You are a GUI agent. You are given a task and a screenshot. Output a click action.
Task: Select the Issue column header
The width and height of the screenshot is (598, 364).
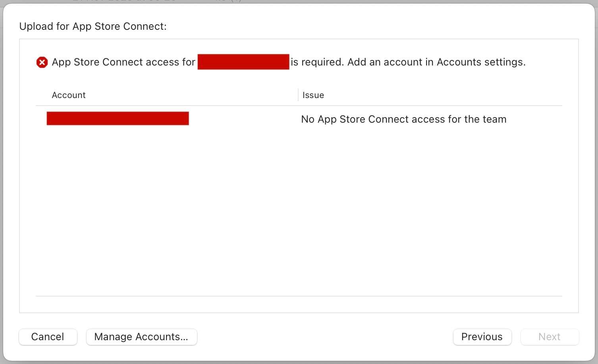pos(313,95)
